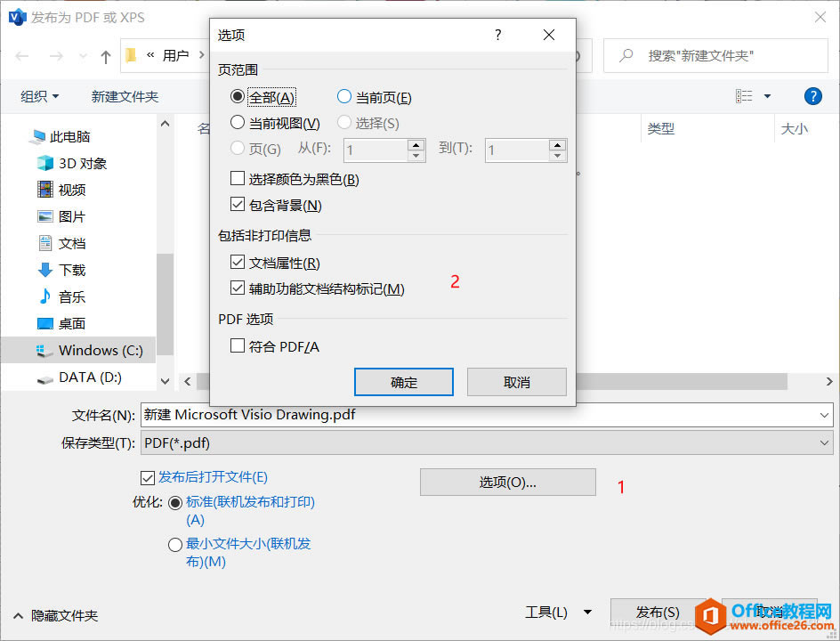840x641 pixels.
Task: Enable 选择颜色为黑色 checkbox
Action: tap(238, 178)
